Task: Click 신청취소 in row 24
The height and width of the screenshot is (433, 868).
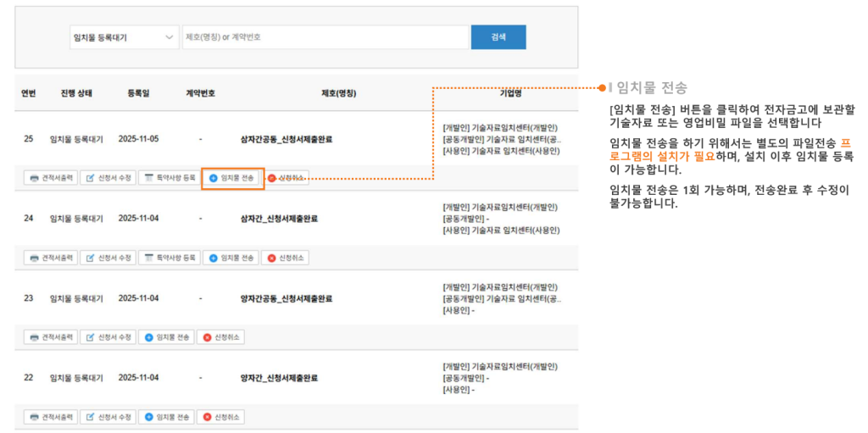Action: 285,258
